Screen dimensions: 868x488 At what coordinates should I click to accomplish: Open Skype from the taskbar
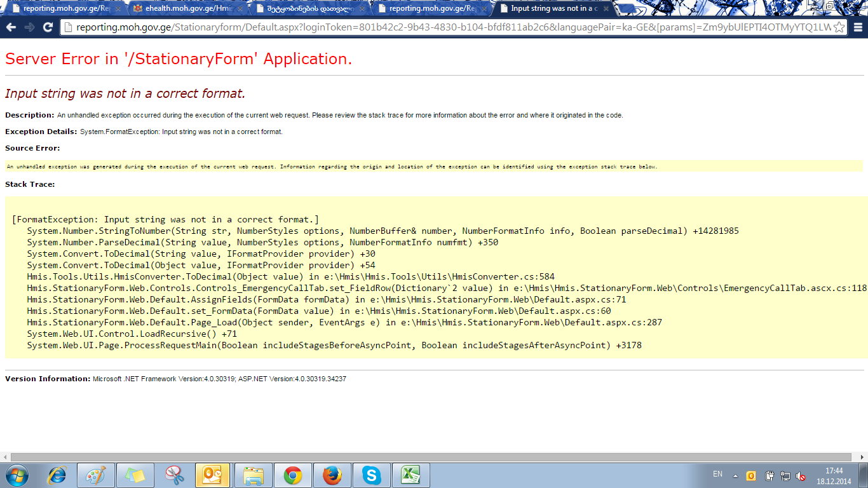pos(371,475)
